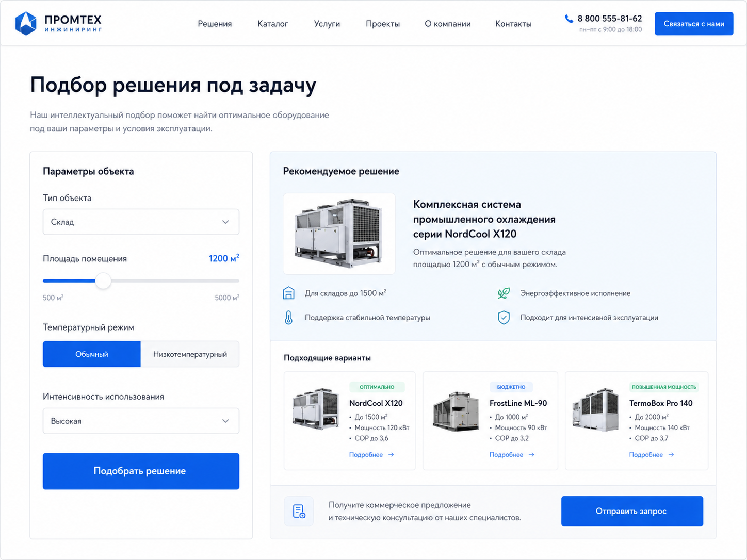Click the phone number 8 800 555-81-62
Screen dimensions: 747x560
(x=610, y=19)
